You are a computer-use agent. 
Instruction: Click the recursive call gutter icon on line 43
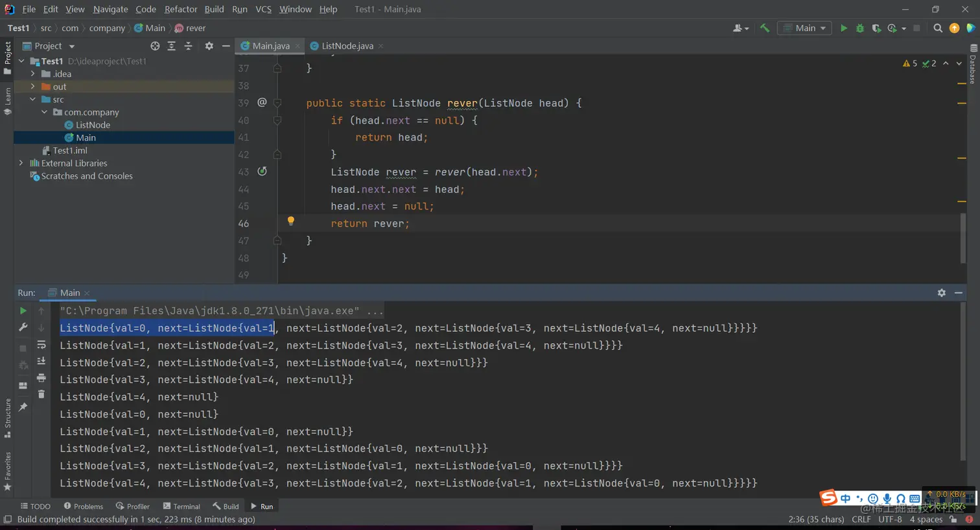(x=262, y=171)
